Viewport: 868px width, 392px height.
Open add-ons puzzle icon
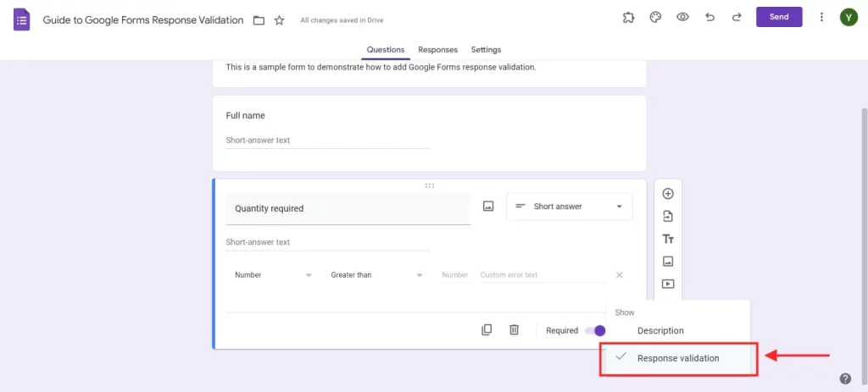[628, 17]
